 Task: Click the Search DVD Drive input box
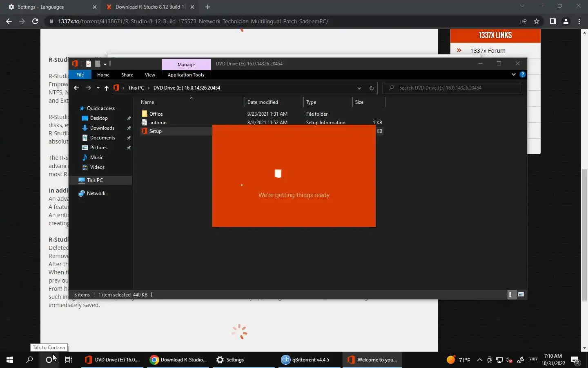pyautogui.click(x=452, y=88)
